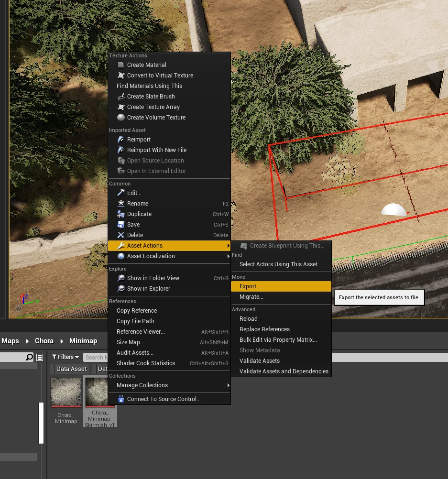Select the red Delete X icon
The height and width of the screenshot is (479, 448).
(x=121, y=235)
